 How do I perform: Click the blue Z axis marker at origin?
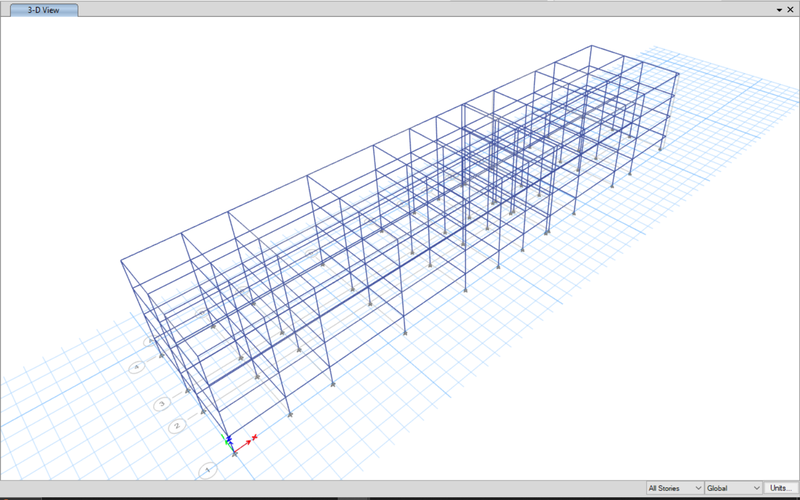pos(230,439)
